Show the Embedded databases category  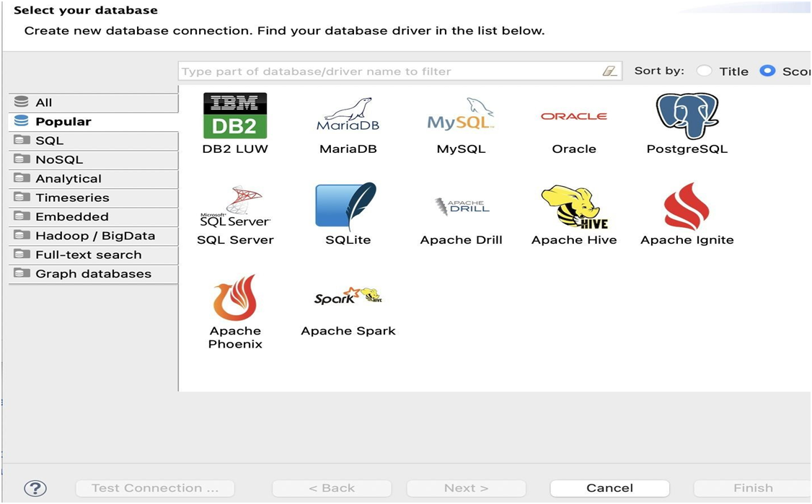(x=94, y=217)
